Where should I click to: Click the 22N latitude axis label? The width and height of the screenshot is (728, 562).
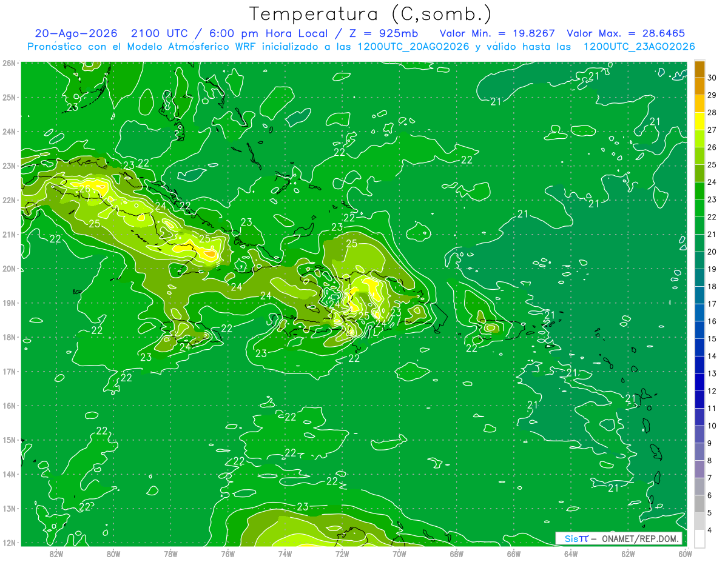point(8,200)
